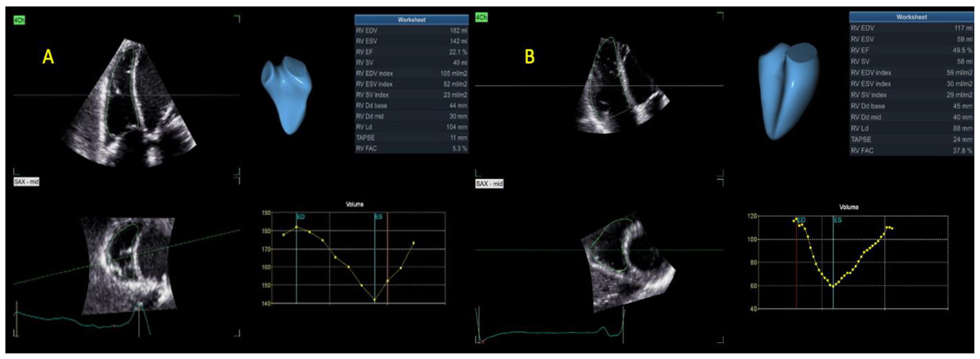Click the ECG trace peak below panel A
980x359 pixels.
139,304
